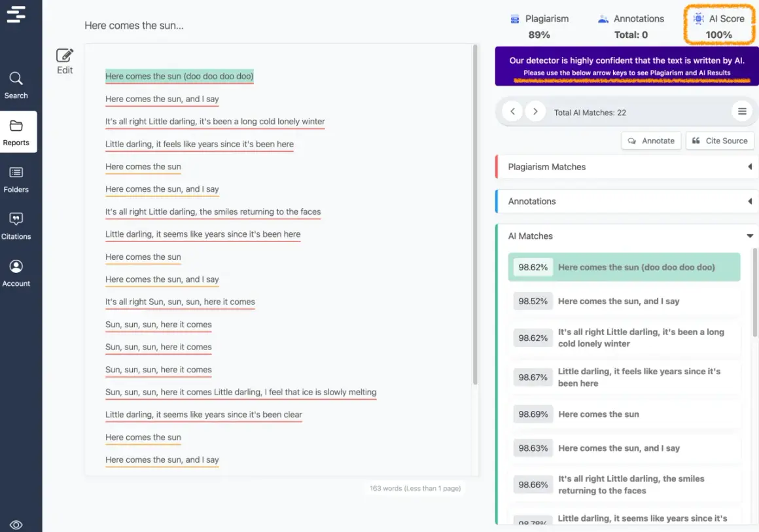Click the Cite Source button
759x532 pixels.
[720, 141]
